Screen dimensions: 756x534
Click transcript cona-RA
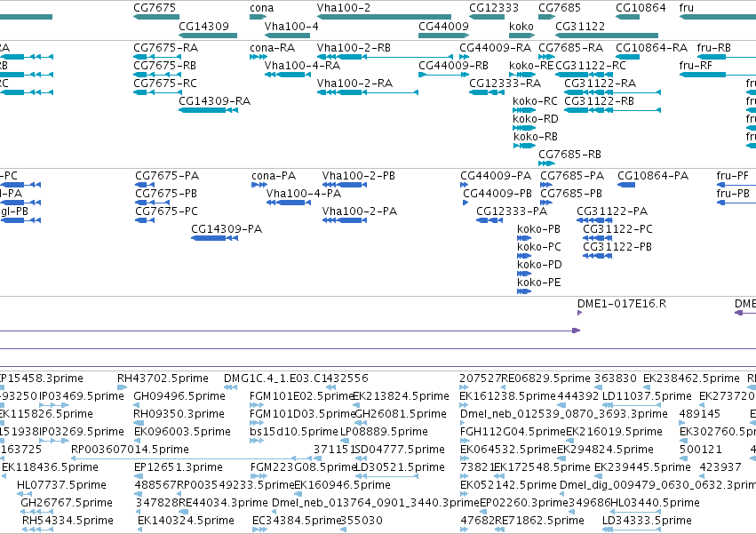click(x=273, y=48)
